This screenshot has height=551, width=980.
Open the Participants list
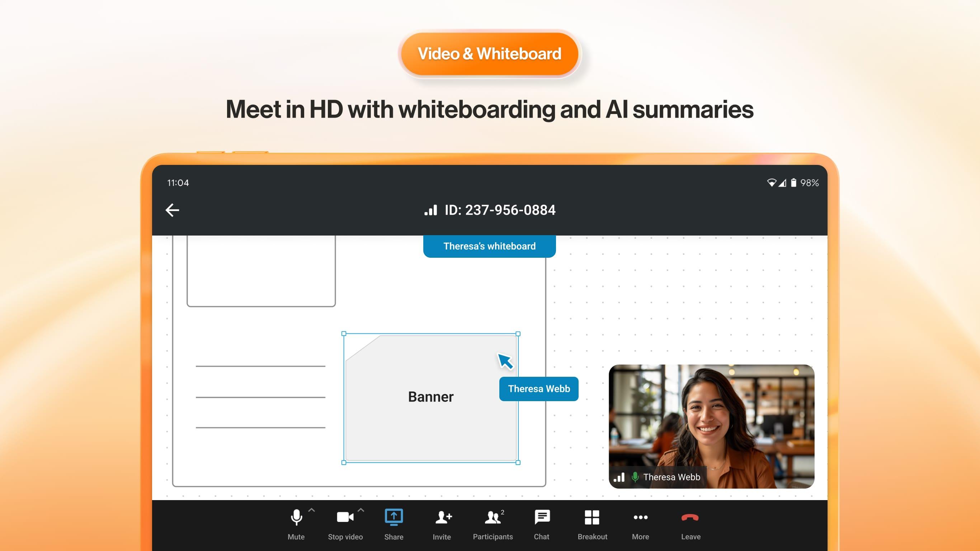coord(493,525)
